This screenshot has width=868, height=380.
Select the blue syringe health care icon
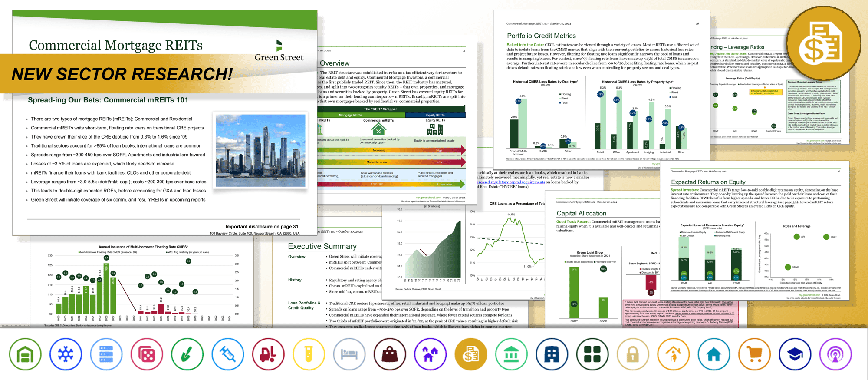(228, 354)
